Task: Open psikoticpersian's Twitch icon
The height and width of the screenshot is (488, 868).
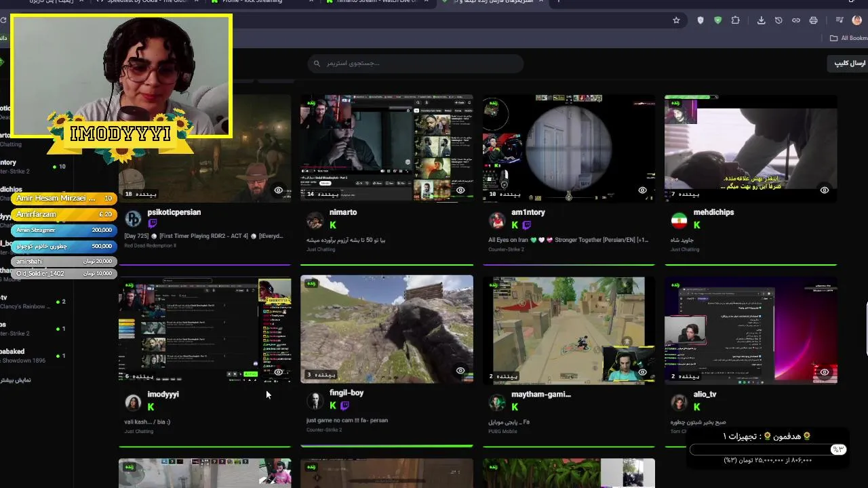Action: [152, 224]
